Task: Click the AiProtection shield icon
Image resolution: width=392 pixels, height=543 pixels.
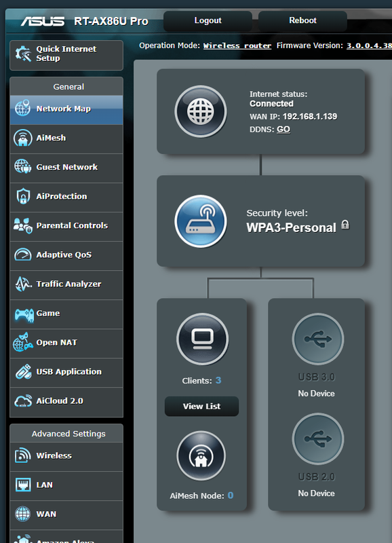Action: pyautogui.click(x=23, y=196)
